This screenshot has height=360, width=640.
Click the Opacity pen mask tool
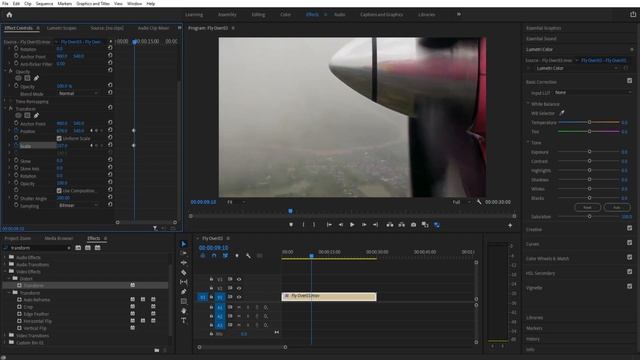click(x=36, y=78)
